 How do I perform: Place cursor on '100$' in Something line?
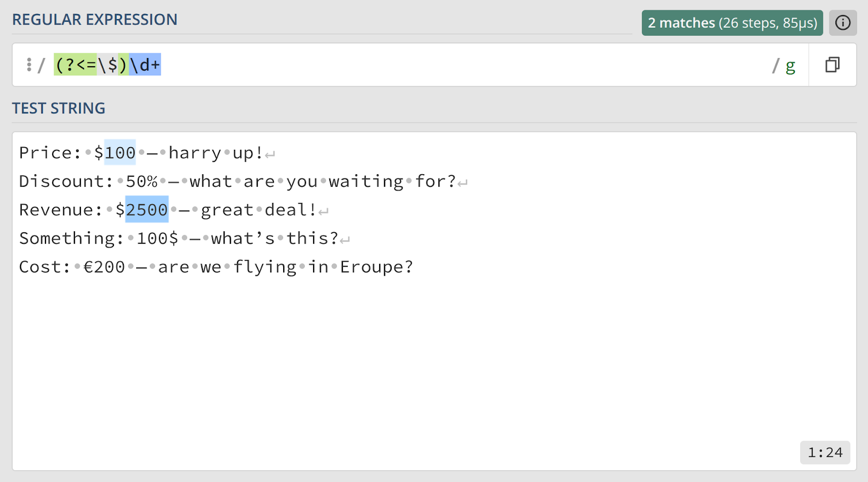[x=157, y=238]
